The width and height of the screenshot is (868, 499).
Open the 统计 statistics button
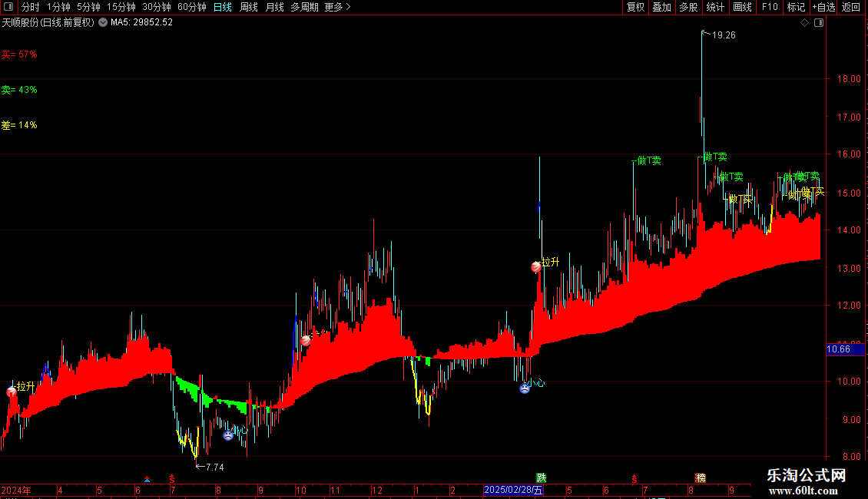click(714, 7)
